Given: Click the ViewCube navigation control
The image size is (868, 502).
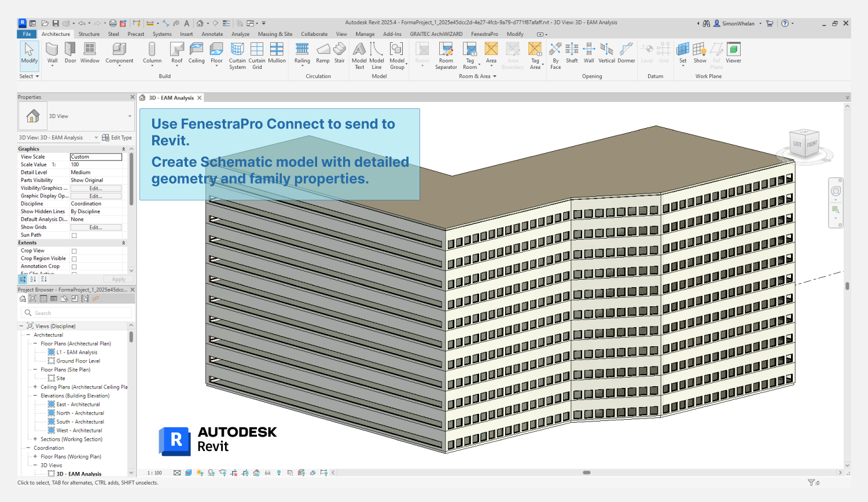Looking at the screenshot, I should (x=804, y=144).
